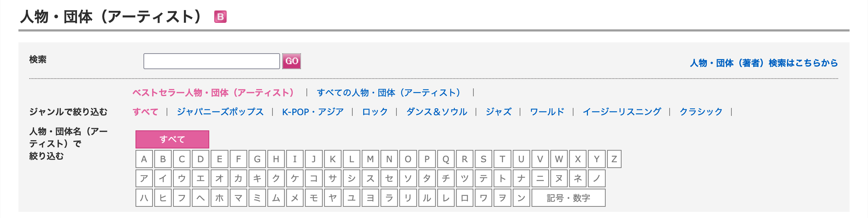Filter by K-POP・アジア genre
Viewport: 868px width, 218px height.
click(x=313, y=112)
